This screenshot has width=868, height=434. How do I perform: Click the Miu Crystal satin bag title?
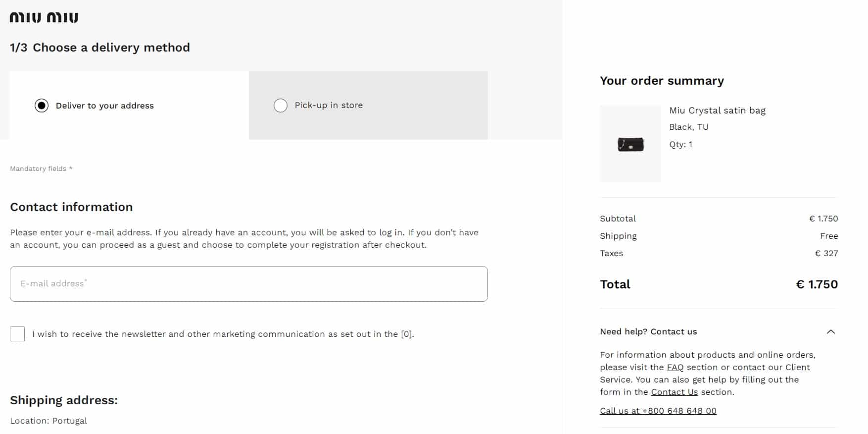pyautogui.click(x=717, y=110)
